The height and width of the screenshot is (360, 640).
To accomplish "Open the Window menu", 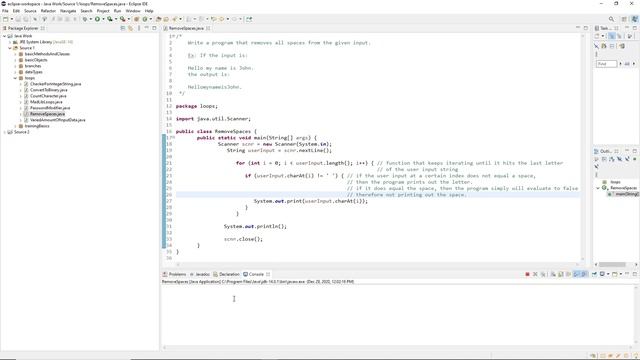I will (133, 11).
